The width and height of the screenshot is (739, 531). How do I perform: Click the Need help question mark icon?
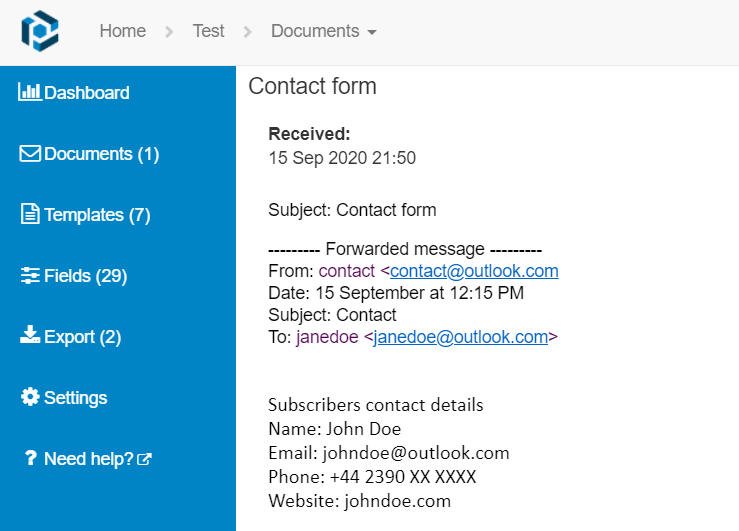[x=30, y=459]
